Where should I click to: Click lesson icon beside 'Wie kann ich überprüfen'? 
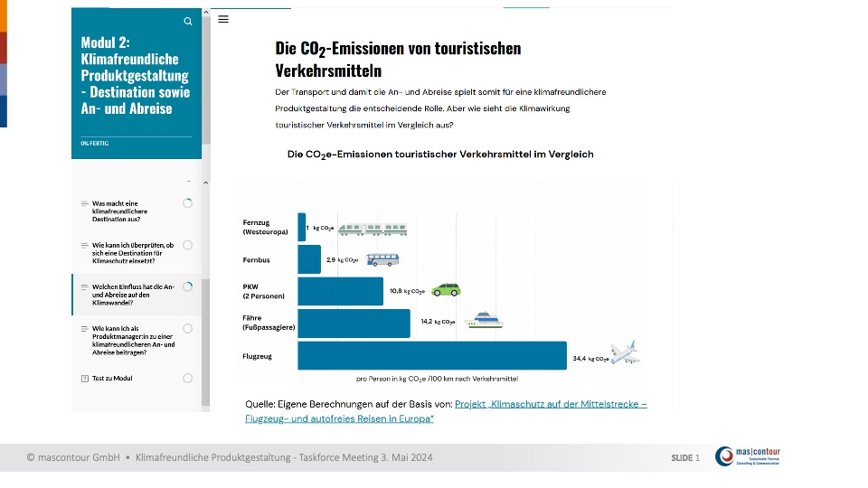tap(85, 245)
